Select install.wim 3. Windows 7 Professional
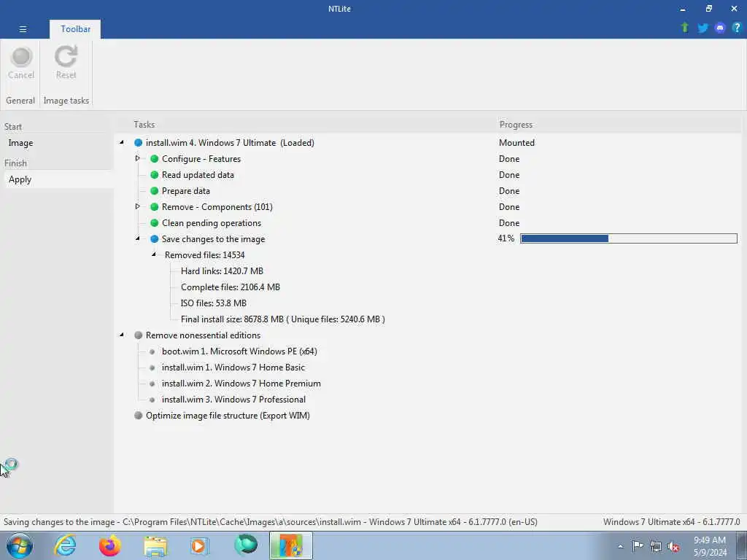The image size is (747, 560). (x=233, y=400)
